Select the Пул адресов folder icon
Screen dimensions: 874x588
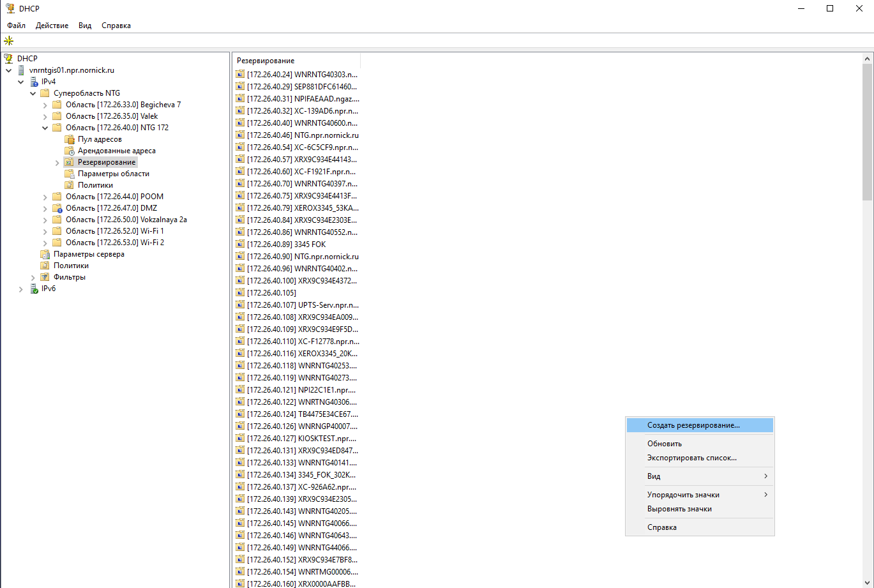click(x=70, y=139)
